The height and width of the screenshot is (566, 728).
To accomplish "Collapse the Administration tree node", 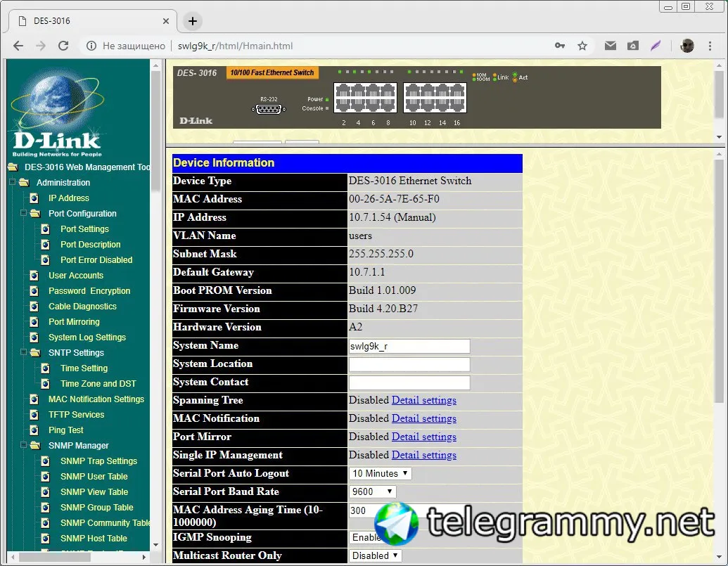I will pyautogui.click(x=13, y=182).
